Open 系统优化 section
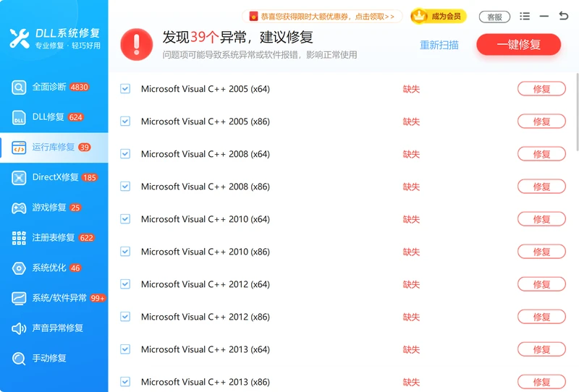Image resolution: width=579 pixels, height=392 pixels. pos(54,268)
